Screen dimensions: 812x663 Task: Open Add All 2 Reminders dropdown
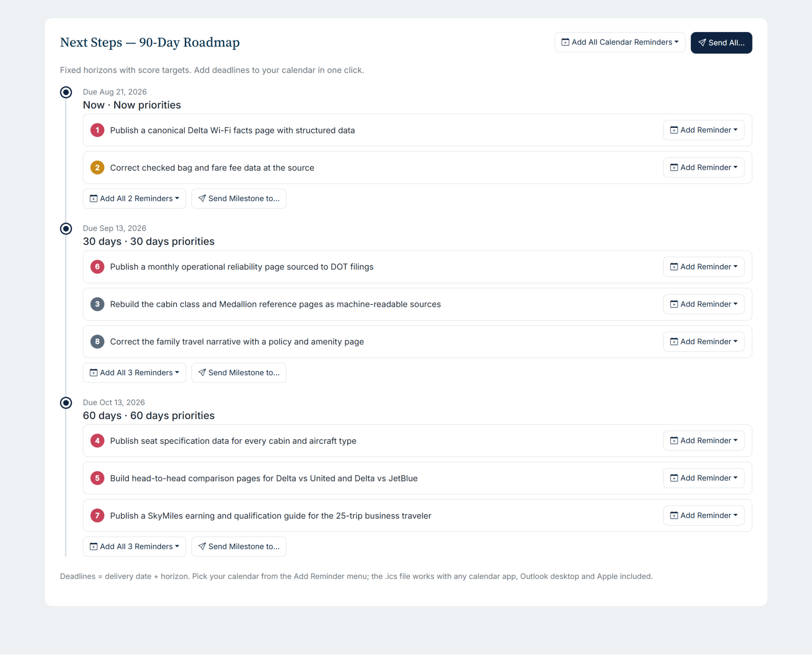pos(134,199)
